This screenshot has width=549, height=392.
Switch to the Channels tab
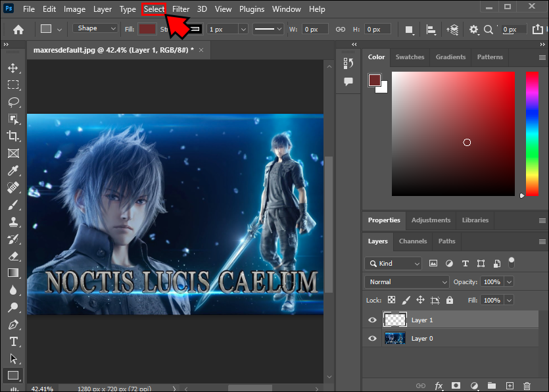click(x=413, y=241)
